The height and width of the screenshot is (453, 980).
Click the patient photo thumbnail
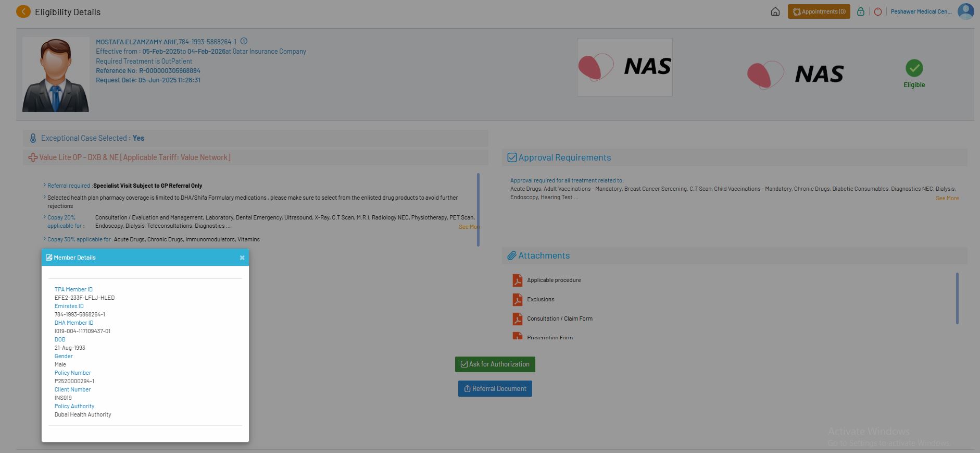(x=56, y=75)
